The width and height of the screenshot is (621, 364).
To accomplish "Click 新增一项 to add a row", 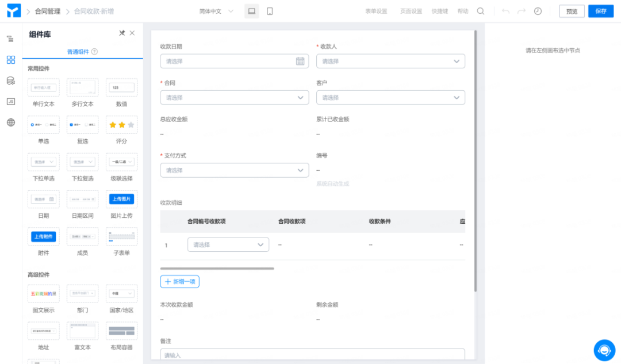I will 179,281.
